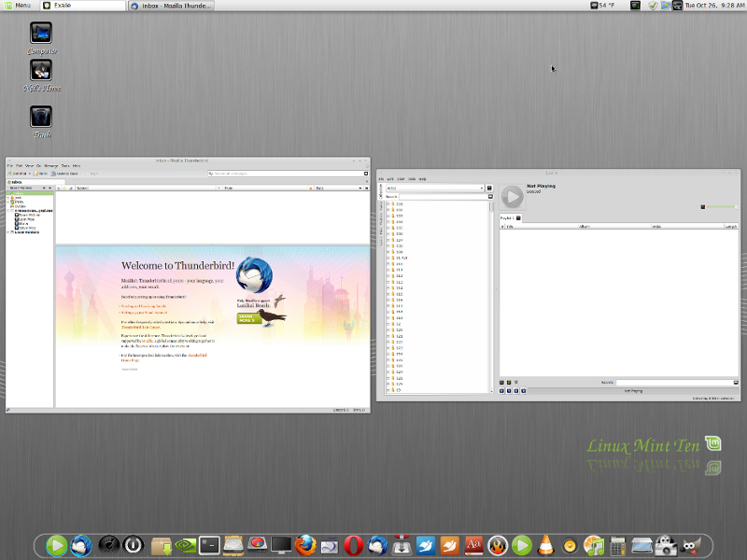Viewport: 747px width, 560px height.
Task: Open the Go menu in Thunderbird
Action: coord(38,166)
